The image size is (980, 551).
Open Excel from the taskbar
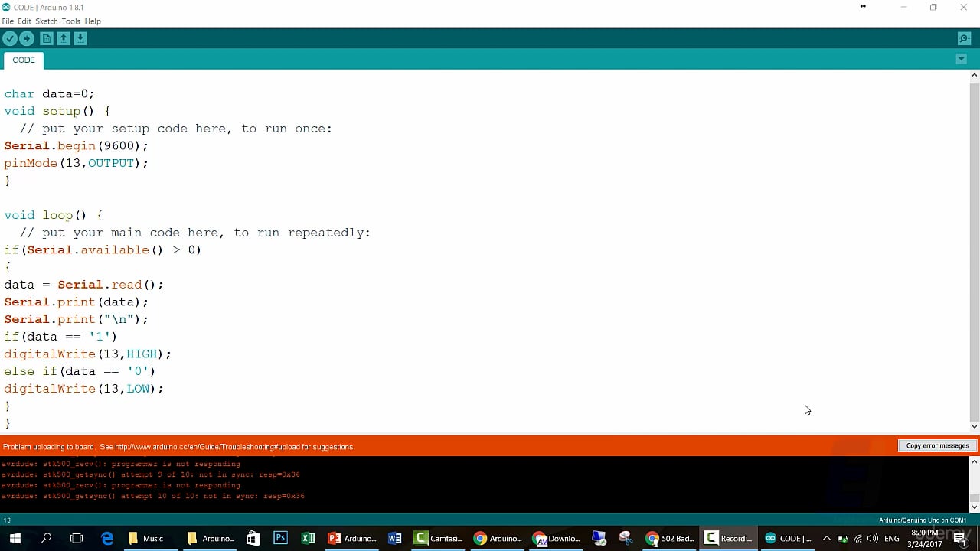click(308, 538)
